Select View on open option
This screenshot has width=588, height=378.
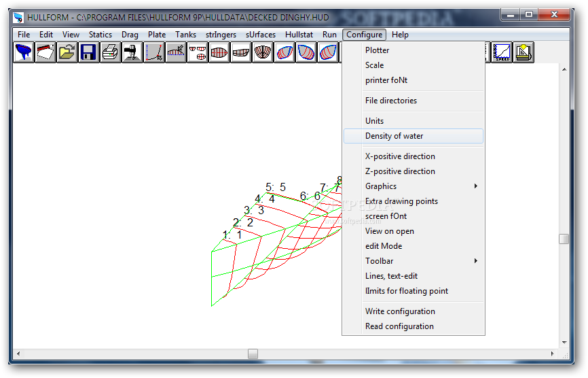tap(414, 231)
